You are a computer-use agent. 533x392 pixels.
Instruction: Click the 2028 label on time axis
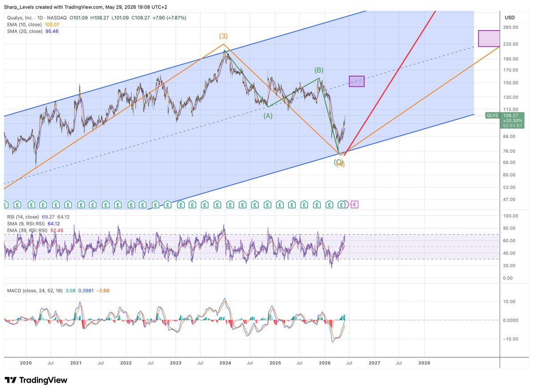[424, 363]
